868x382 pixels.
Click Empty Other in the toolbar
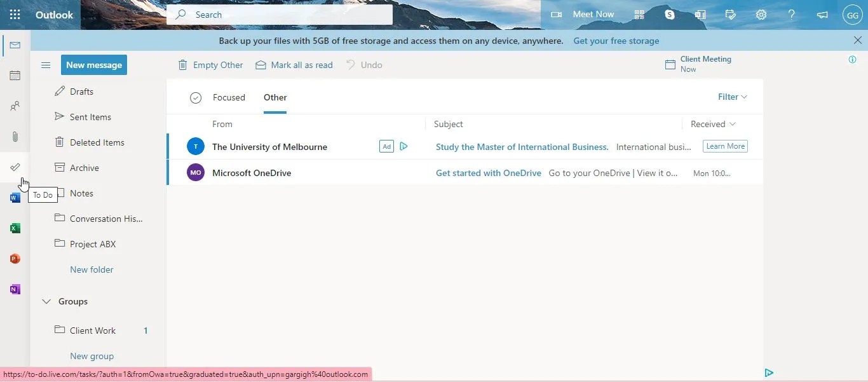pos(210,65)
